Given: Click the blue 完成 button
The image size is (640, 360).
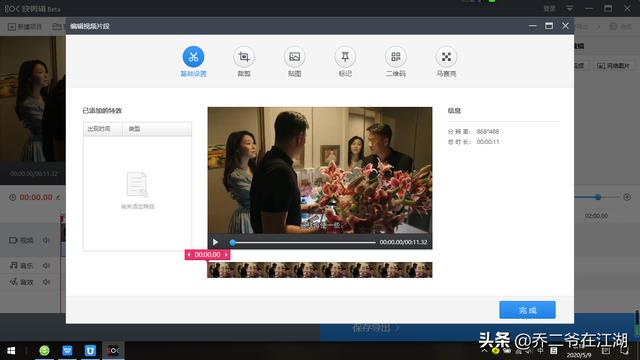Looking at the screenshot, I should (x=527, y=310).
